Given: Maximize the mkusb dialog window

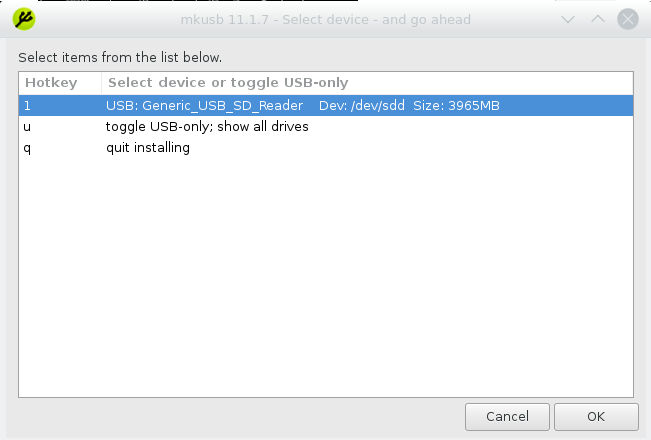Looking at the screenshot, I should (597, 19).
